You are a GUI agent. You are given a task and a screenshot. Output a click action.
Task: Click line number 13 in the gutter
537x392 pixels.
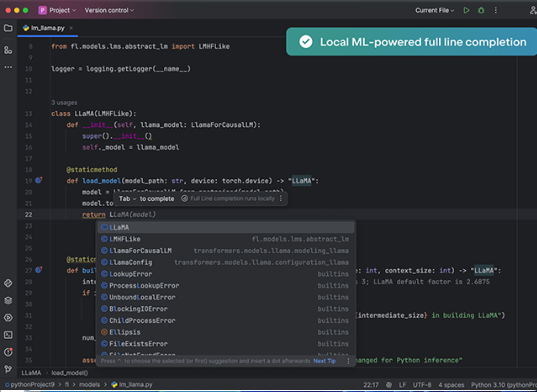(x=29, y=114)
